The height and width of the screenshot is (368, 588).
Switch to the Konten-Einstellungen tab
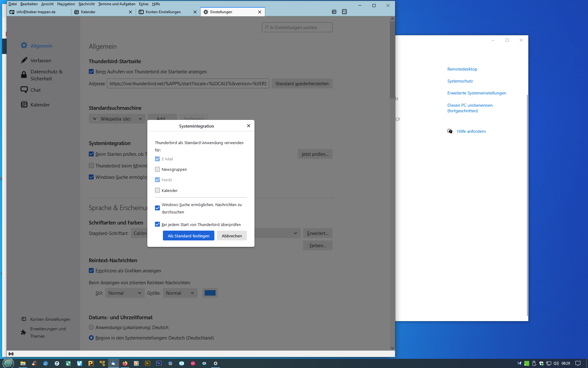163,12
